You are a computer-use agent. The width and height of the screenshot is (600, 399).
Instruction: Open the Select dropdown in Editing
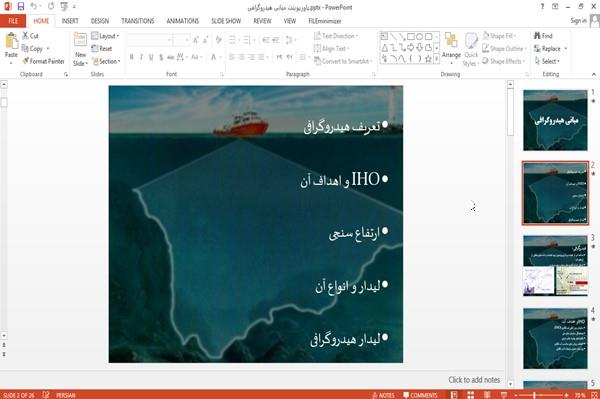[x=547, y=61]
